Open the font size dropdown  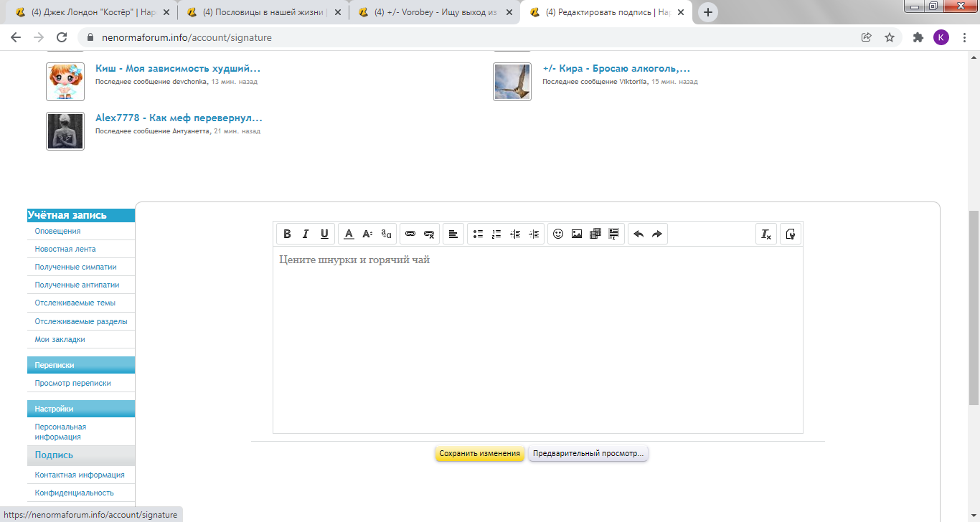[367, 234]
